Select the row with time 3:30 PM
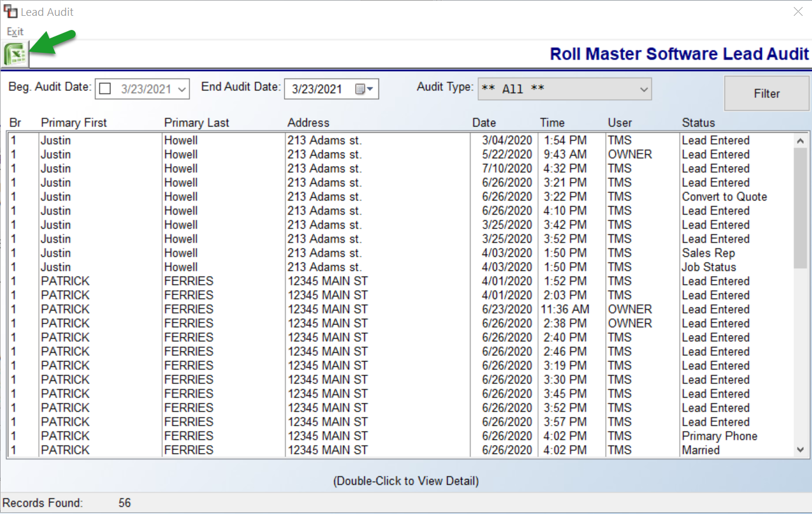 pyautogui.click(x=400, y=380)
